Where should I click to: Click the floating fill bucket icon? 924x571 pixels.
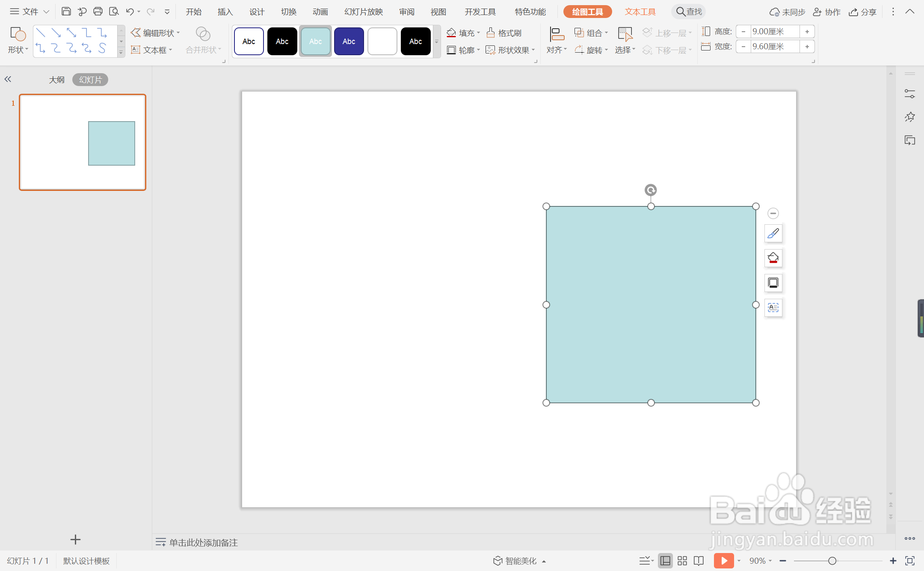pos(773,258)
